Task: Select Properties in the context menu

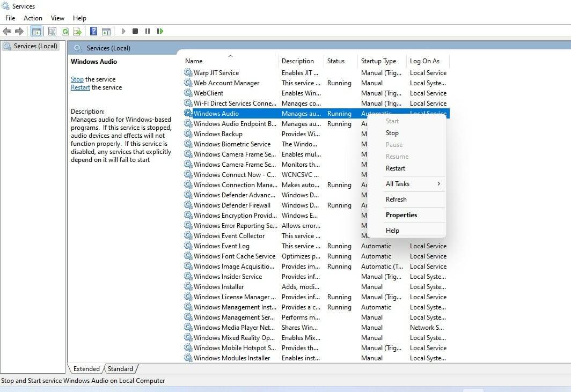Action: [x=401, y=215]
